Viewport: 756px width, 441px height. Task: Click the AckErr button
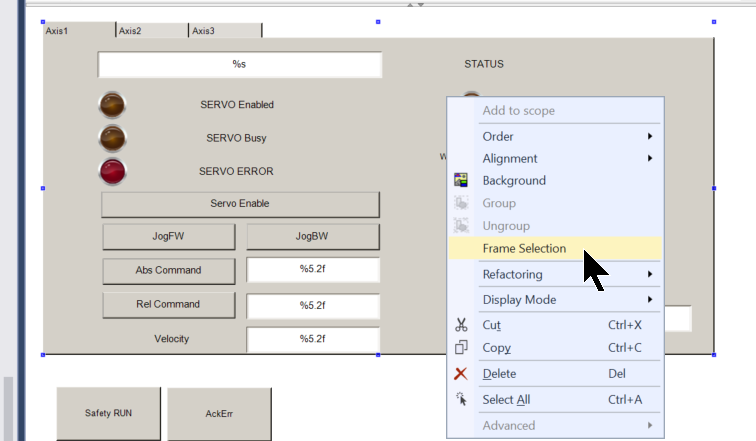(219, 414)
